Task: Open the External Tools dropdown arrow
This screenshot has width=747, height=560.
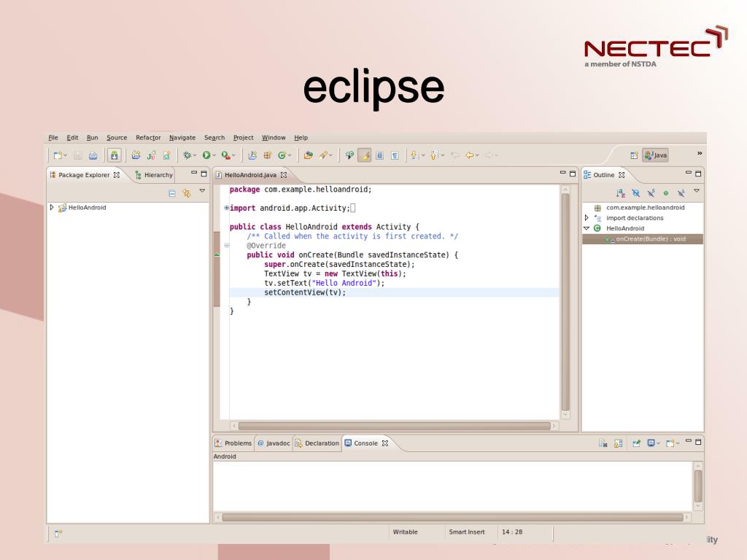Action: click(233, 155)
